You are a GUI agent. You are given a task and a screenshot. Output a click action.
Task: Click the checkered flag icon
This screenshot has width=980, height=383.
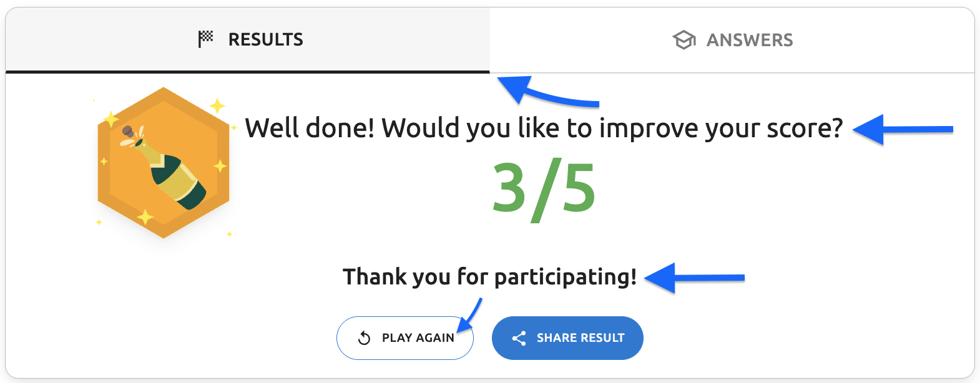tap(205, 39)
